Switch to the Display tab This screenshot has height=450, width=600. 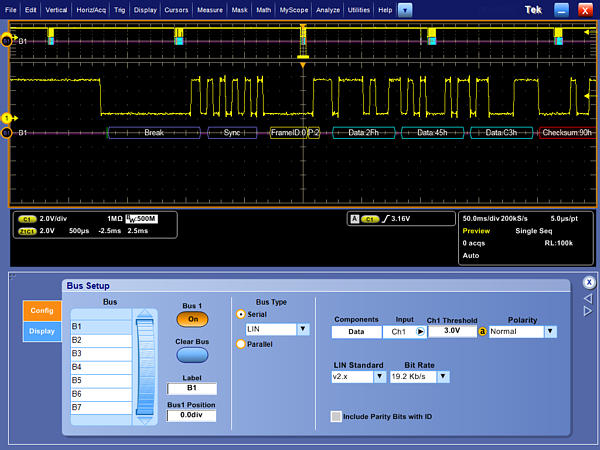(x=42, y=331)
